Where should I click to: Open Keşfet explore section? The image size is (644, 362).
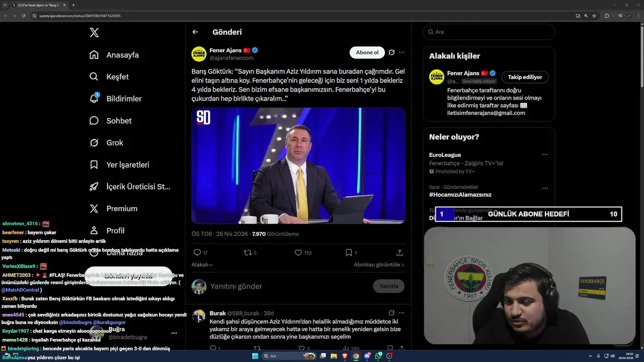point(109,77)
